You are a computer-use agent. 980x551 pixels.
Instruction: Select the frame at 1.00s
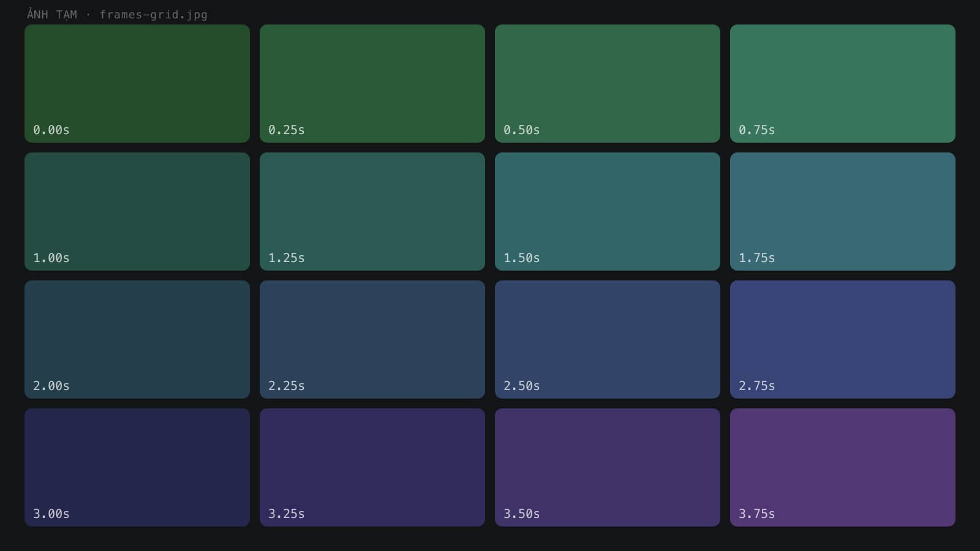(x=137, y=211)
